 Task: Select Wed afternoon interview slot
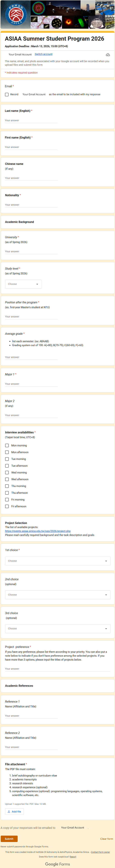pos(7,479)
